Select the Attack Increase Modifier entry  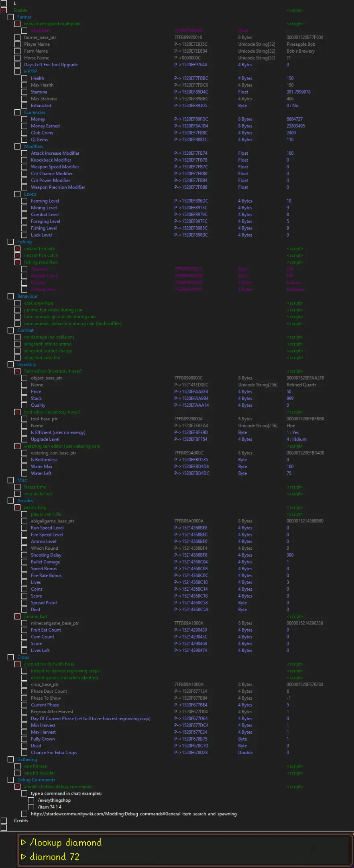55,153
